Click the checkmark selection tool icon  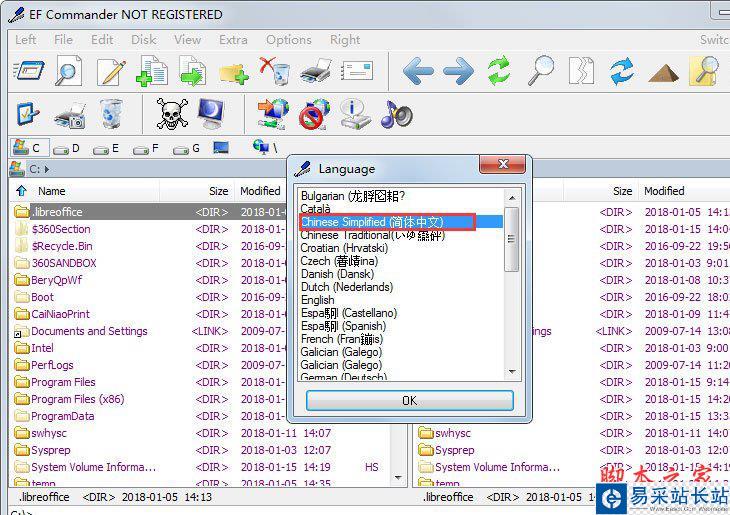coord(28,114)
